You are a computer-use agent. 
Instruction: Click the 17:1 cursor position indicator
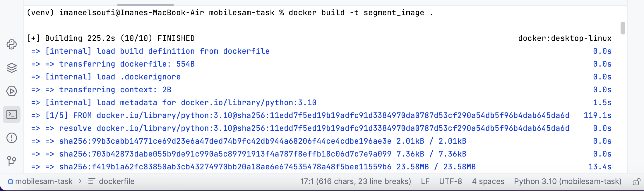[x=355, y=182]
